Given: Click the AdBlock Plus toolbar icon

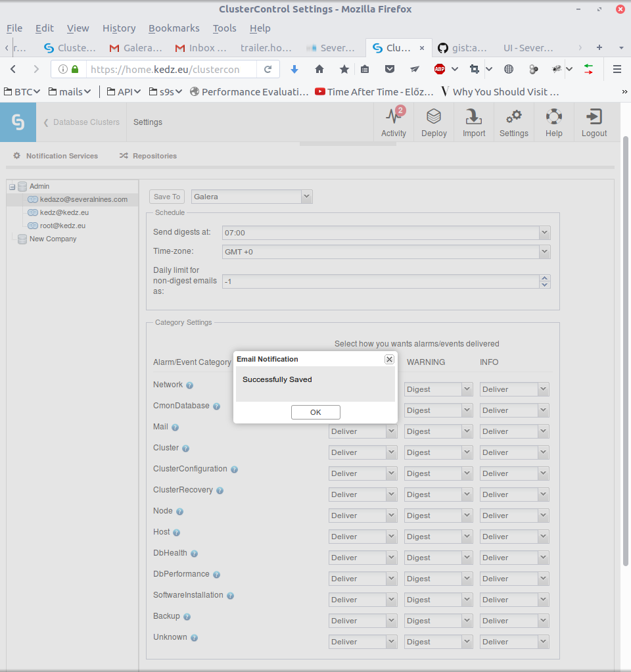Looking at the screenshot, I should tap(440, 69).
